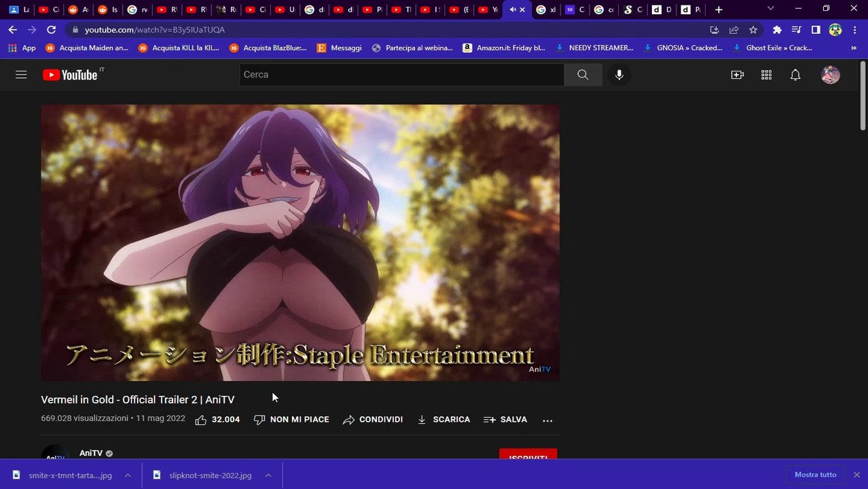This screenshot has height=489, width=868.
Task: Expand options for the slipknot-smite-2022.jpg download
Action: (268, 475)
